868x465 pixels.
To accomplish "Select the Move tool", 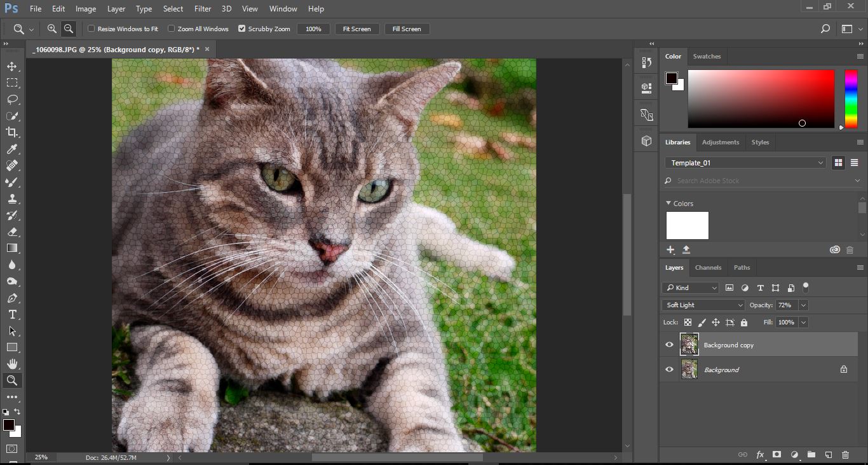I will (x=12, y=66).
